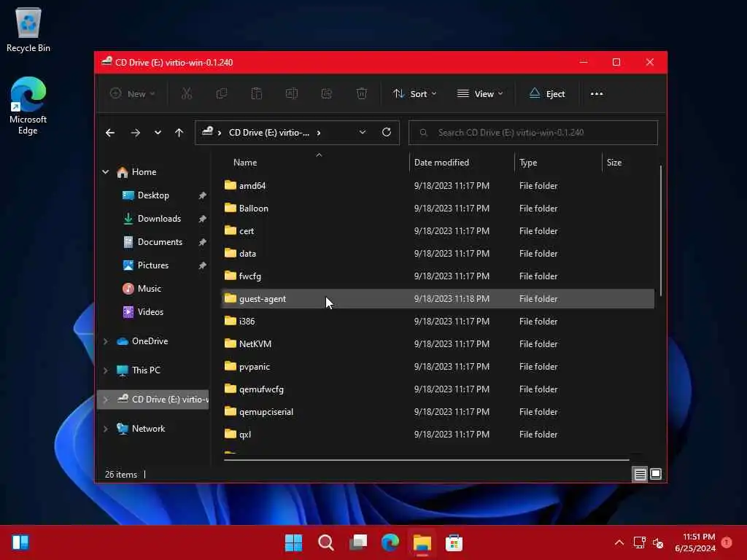747x560 pixels.
Task: Open the See more ellipsis menu
Action: click(x=597, y=94)
